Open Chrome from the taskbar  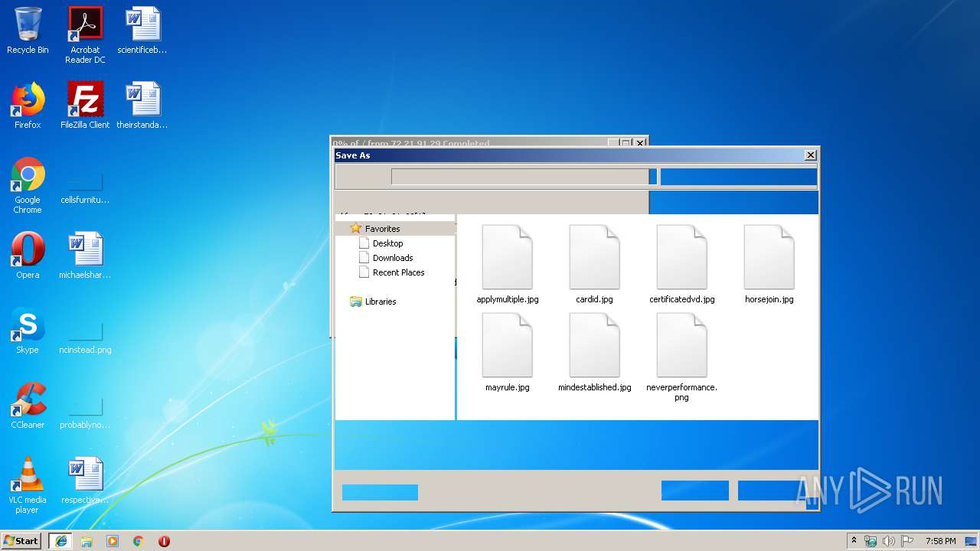(x=139, y=541)
